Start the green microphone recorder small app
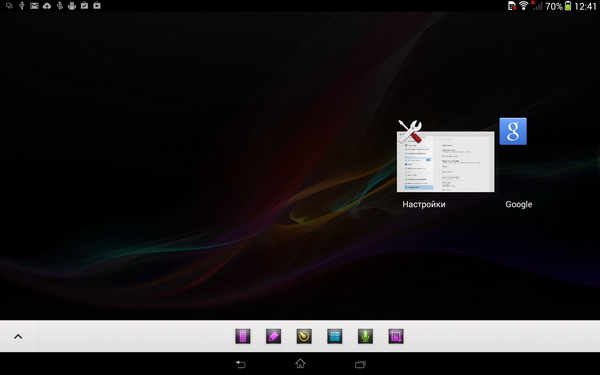This screenshot has width=600, height=375. (x=365, y=336)
